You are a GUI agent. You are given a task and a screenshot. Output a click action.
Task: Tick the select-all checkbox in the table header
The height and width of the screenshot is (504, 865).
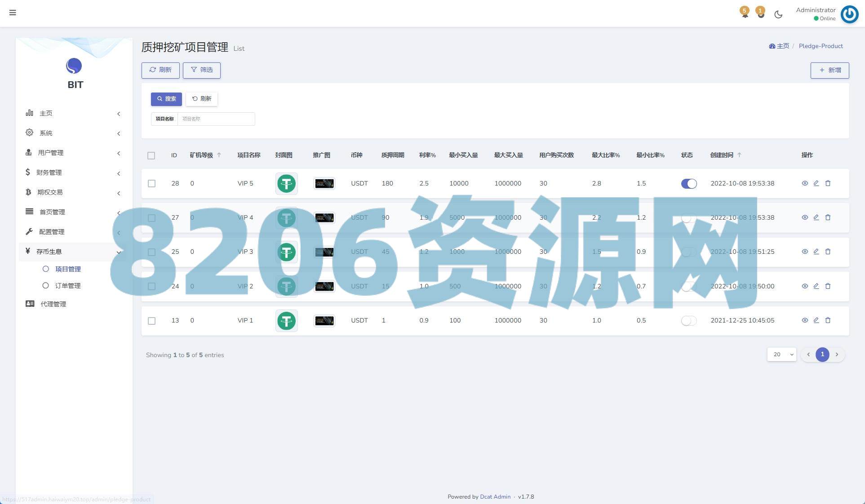click(x=151, y=155)
